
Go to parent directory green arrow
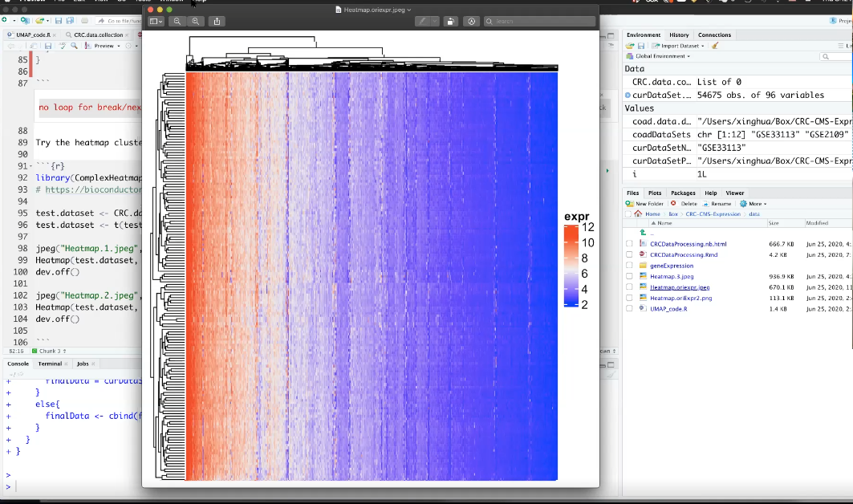(642, 233)
